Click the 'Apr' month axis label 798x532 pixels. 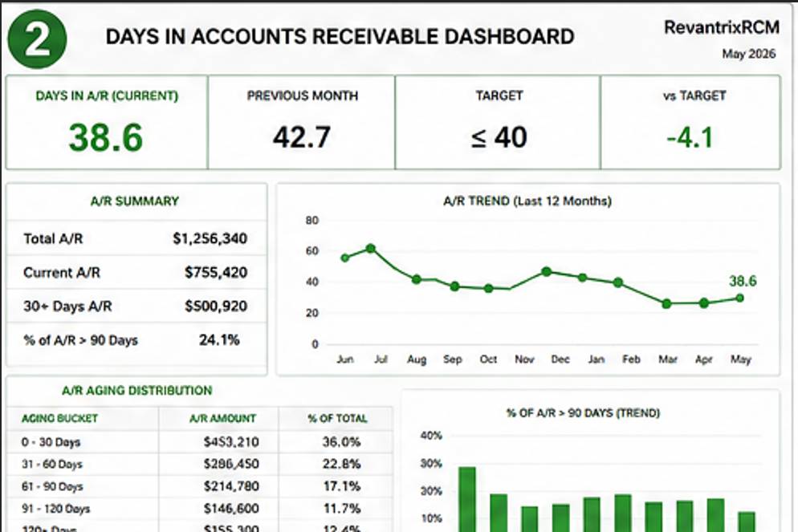click(x=704, y=359)
